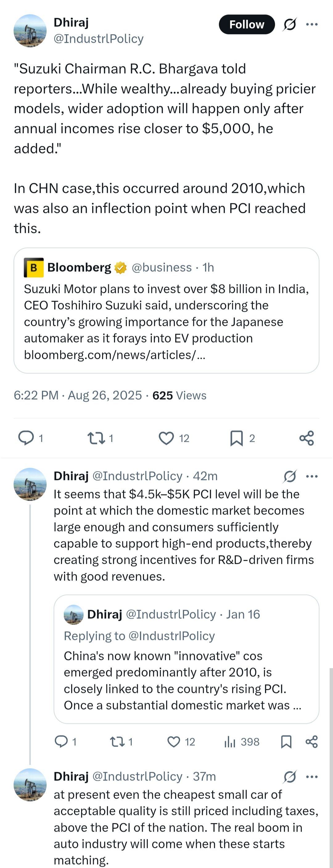Like the main tweet
Image resolution: width=333 pixels, height=868 pixels.
coord(166,438)
